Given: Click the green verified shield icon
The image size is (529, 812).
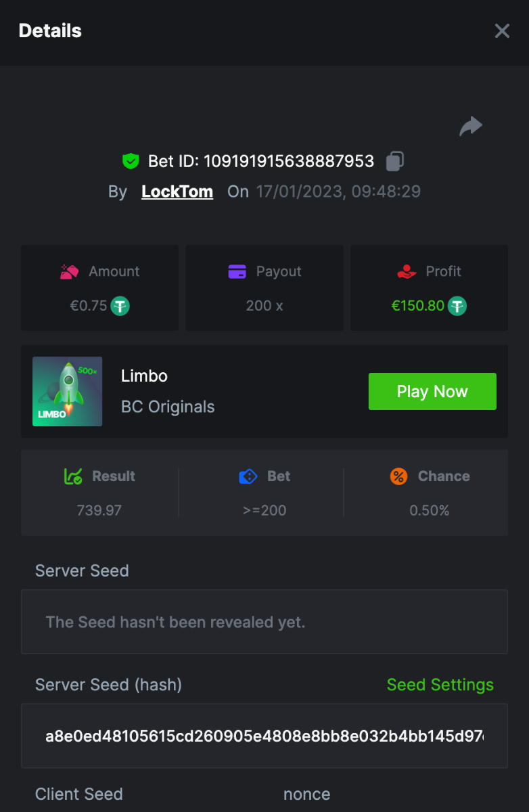Looking at the screenshot, I should click(131, 161).
